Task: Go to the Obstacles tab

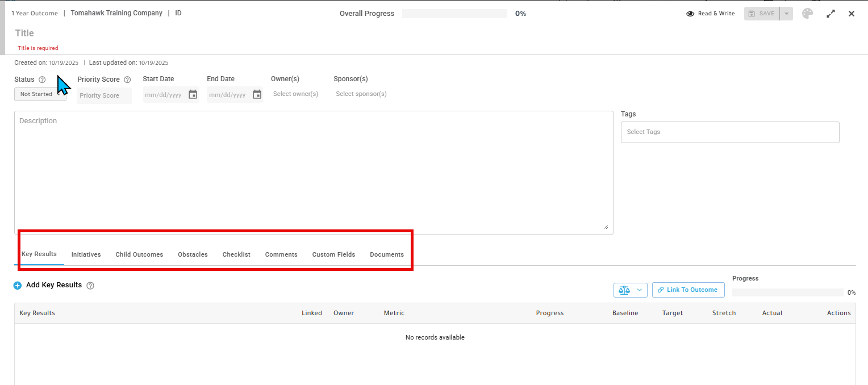Action: coord(193,254)
